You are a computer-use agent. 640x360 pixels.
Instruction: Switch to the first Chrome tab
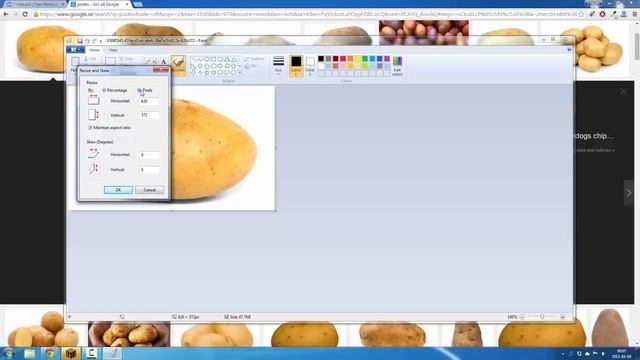point(34,4)
